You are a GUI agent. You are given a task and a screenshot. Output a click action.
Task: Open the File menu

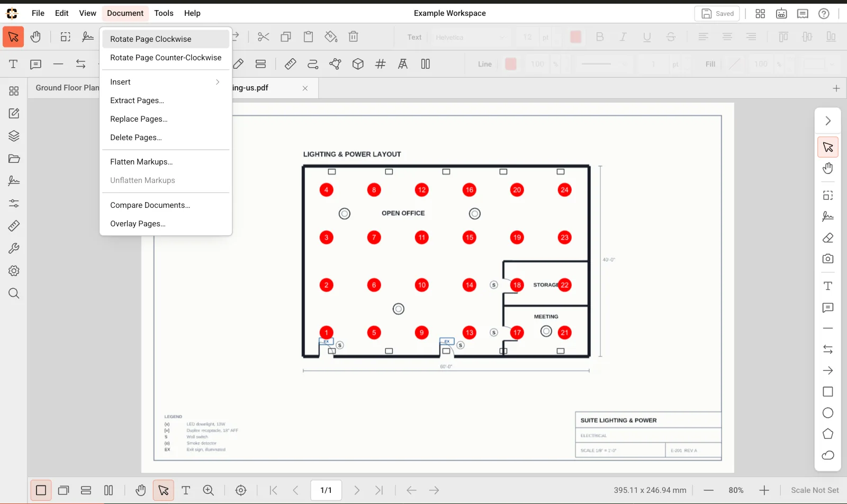point(38,13)
